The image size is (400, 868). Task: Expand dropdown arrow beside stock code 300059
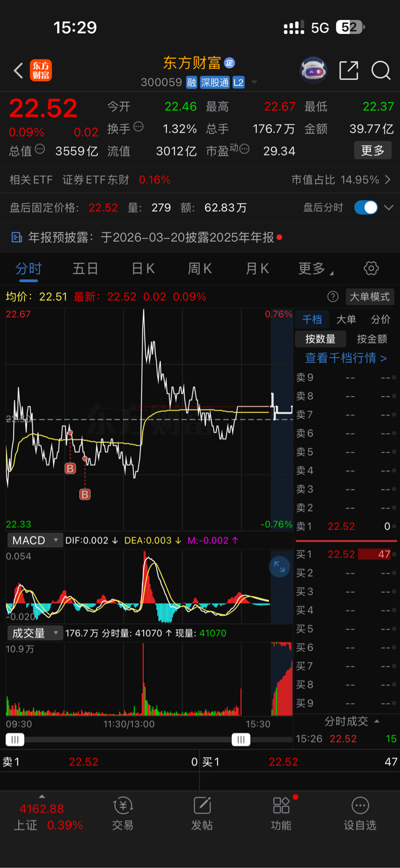coord(254,82)
